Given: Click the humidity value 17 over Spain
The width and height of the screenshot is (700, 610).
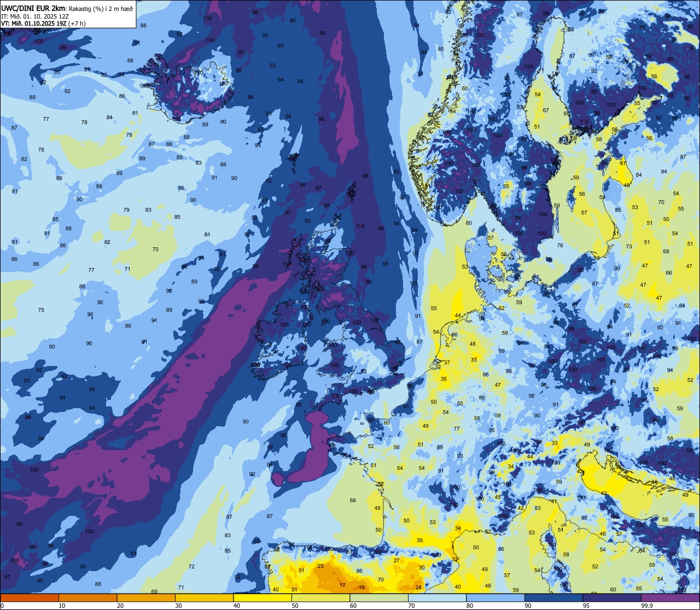Looking at the screenshot, I should coord(342,585).
